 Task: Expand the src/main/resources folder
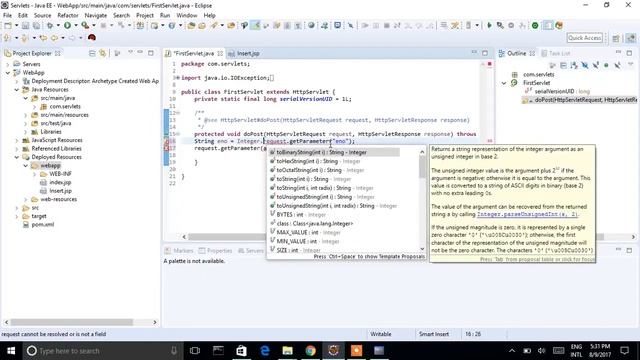coord(26,115)
